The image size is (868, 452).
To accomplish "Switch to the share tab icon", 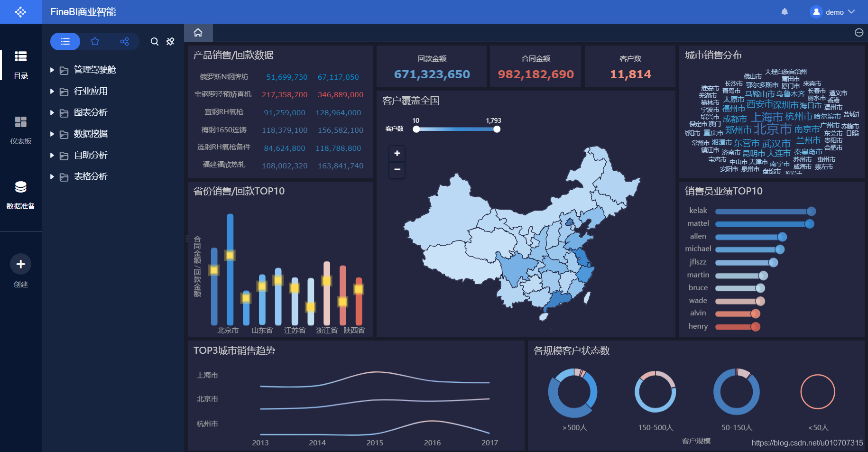I will pyautogui.click(x=124, y=42).
